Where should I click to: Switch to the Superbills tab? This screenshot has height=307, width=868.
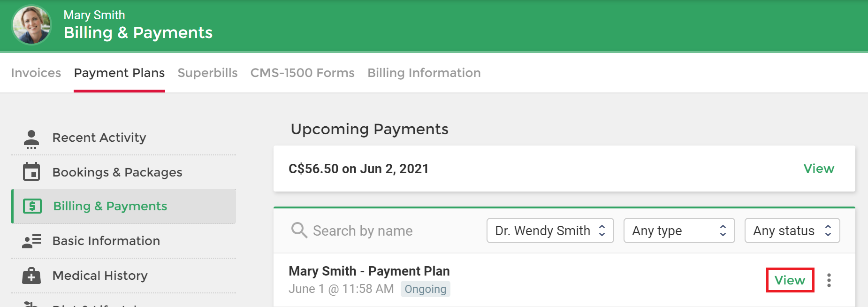[207, 73]
